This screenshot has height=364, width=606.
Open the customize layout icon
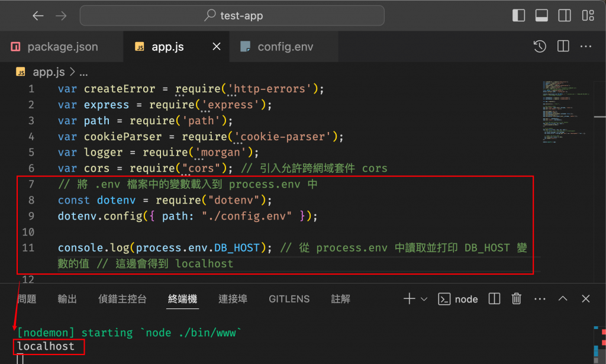[x=588, y=15]
